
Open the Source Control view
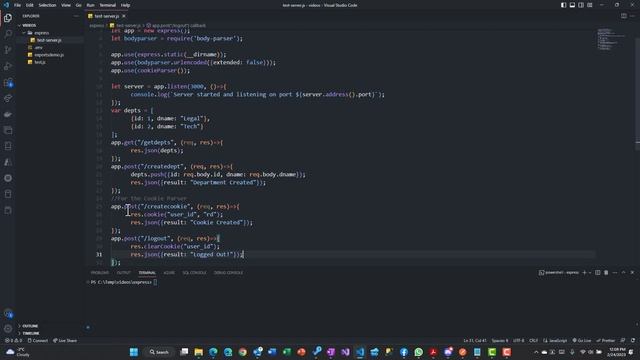click(x=8, y=50)
